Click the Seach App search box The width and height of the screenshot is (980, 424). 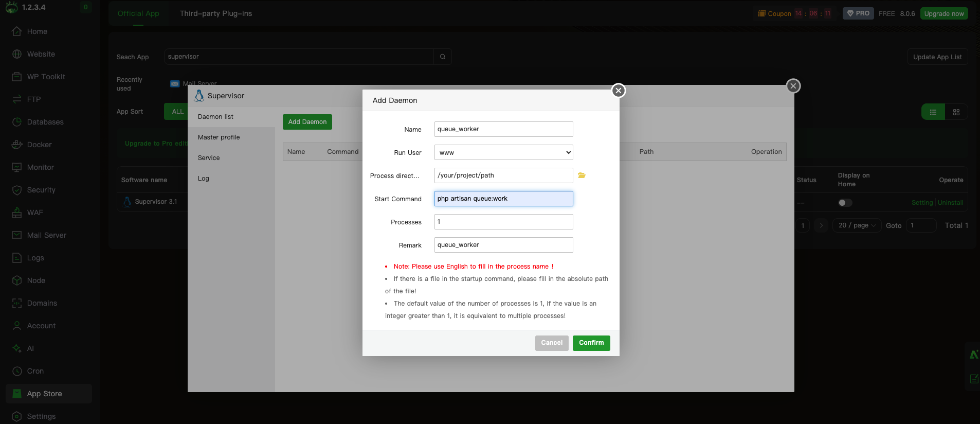coord(299,57)
